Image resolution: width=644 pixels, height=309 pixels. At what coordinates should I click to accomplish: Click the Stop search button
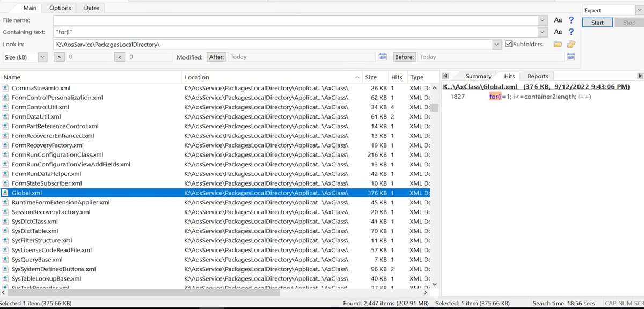(629, 23)
